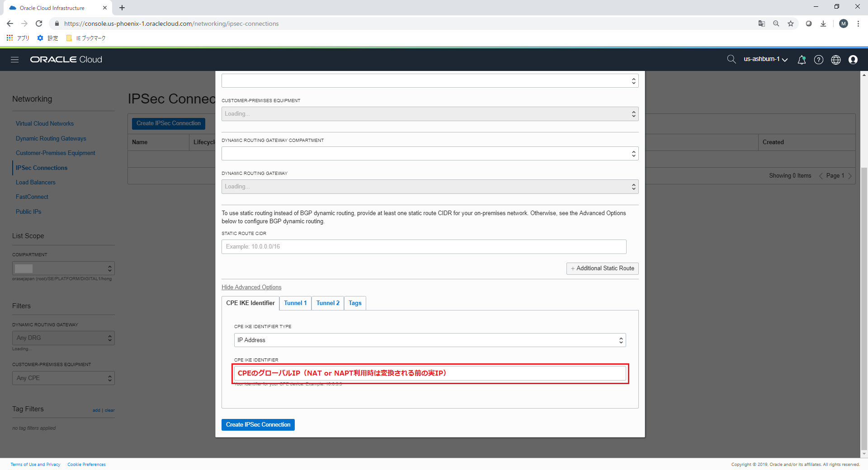Open the Any CPE filter dropdown
The width and height of the screenshot is (868, 470).
(63, 378)
